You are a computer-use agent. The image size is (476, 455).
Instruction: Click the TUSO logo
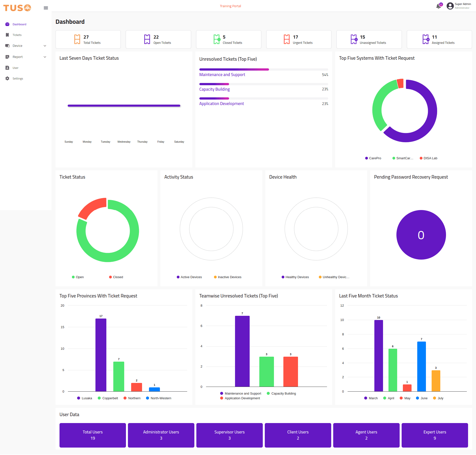click(17, 8)
